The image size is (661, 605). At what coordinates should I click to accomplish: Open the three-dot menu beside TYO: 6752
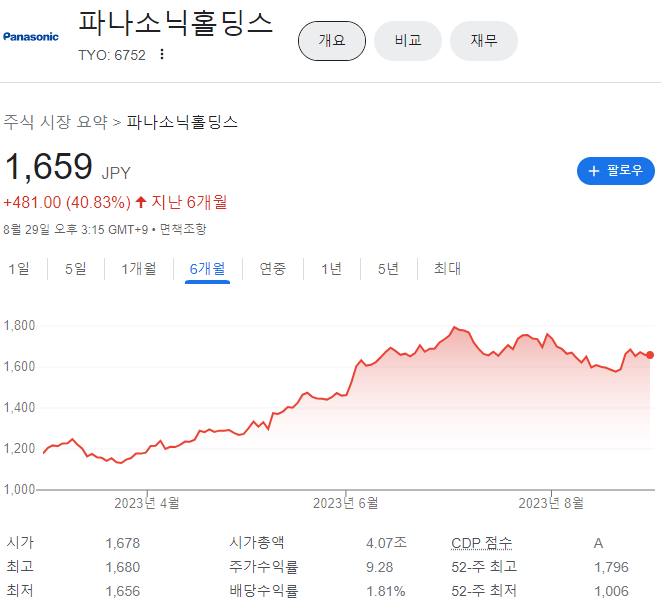162,54
